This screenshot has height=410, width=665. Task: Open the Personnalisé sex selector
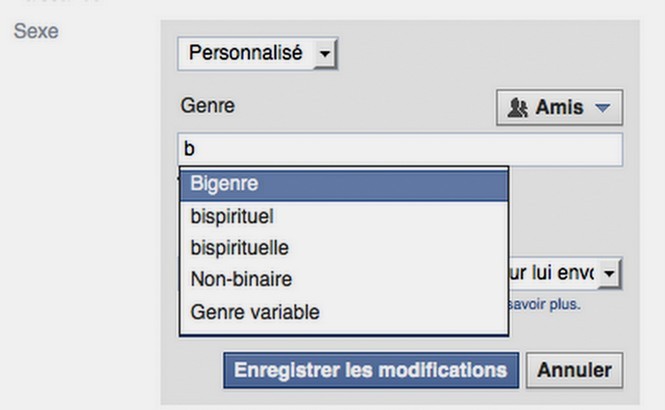pyautogui.click(x=257, y=53)
